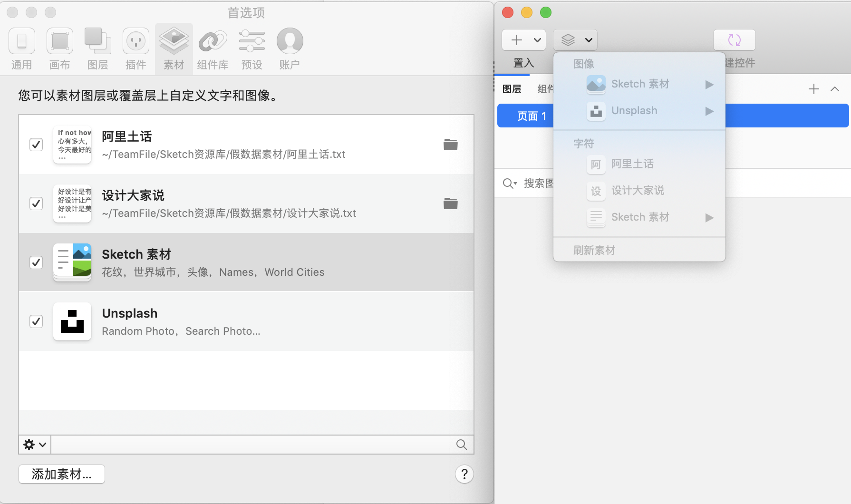This screenshot has height=504, width=851.
Task: Open the 图层 preferences tab
Action: coord(98,49)
